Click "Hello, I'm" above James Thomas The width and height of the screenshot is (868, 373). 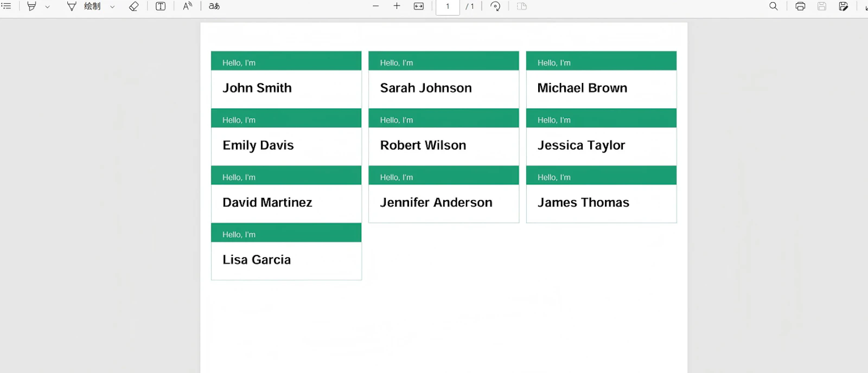point(554,177)
